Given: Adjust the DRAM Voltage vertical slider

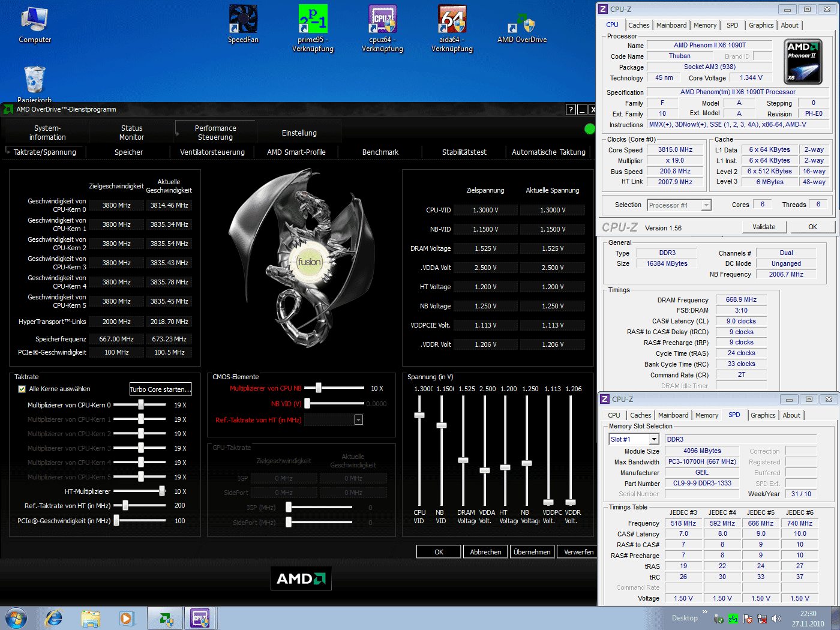Looking at the screenshot, I should pos(463,460).
